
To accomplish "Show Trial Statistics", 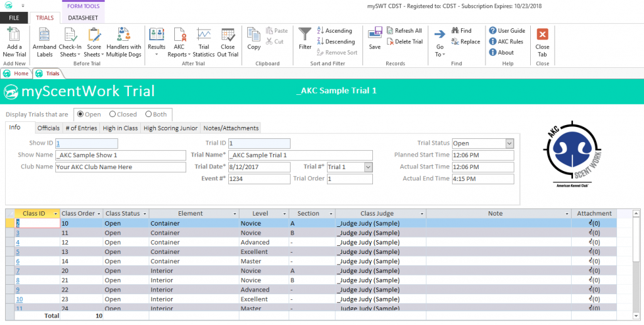I will pyautogui.click(x=204, y=42).
